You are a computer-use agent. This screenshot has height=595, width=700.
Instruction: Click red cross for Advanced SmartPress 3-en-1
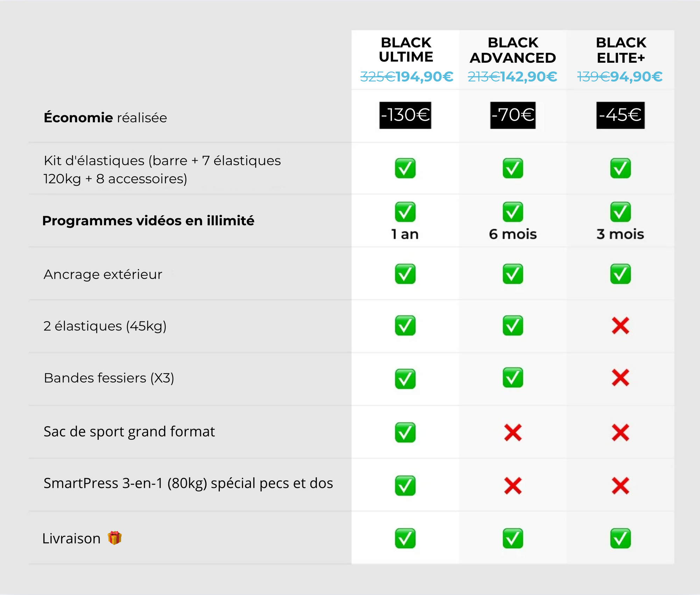(513, 486)
